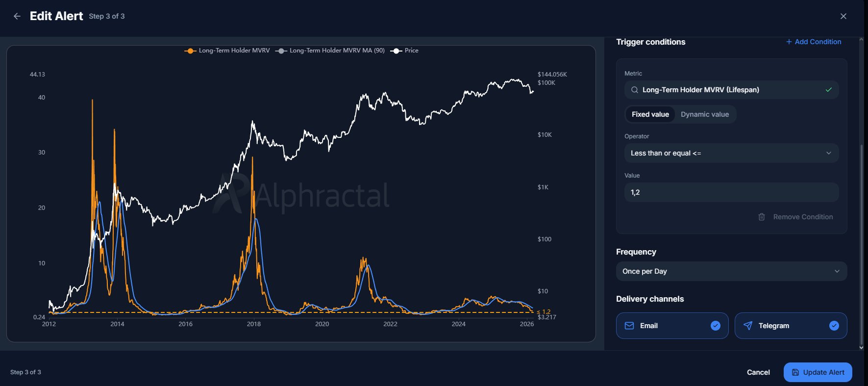Close the Edit Alert dialog with X

tap(843, 16)
